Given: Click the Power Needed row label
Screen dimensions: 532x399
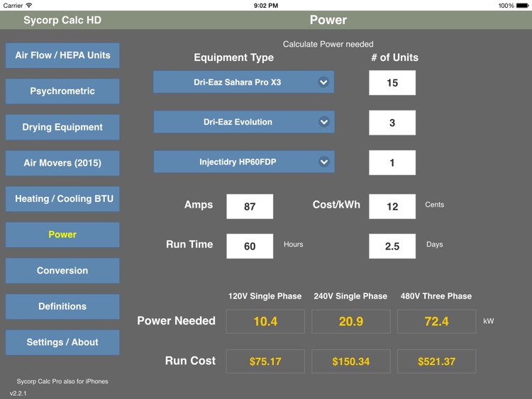Looking at the screenshot, I should [x=176, y=321].
